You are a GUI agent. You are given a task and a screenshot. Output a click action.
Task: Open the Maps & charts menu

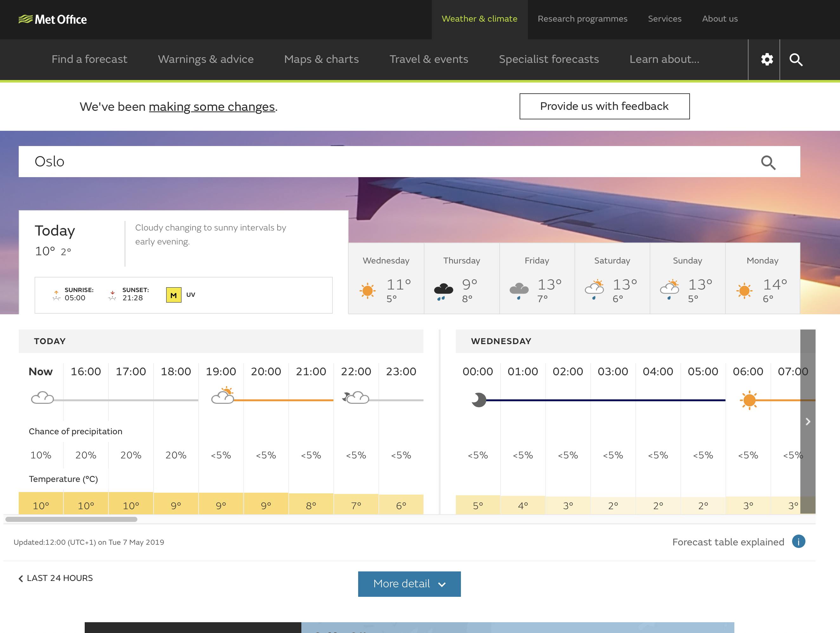point(321,59)
